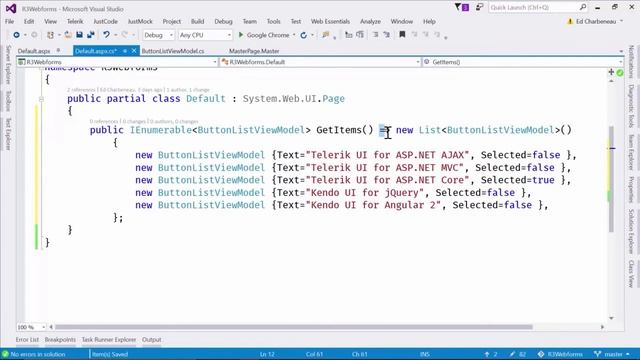640x360 pixels.
Task: Click the feedback icon next to notifications
Action: tap(479, 7)
